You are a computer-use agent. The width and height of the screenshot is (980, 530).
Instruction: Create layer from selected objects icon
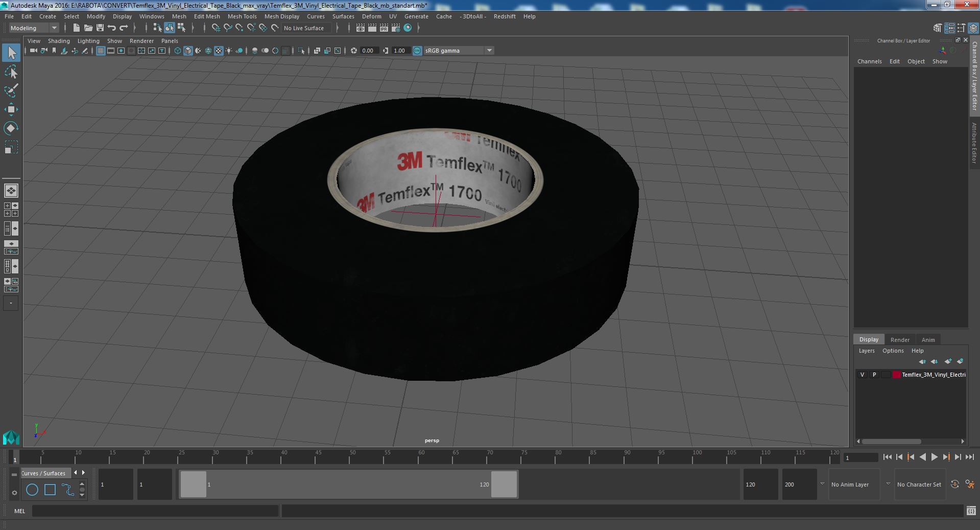[960, 361]
